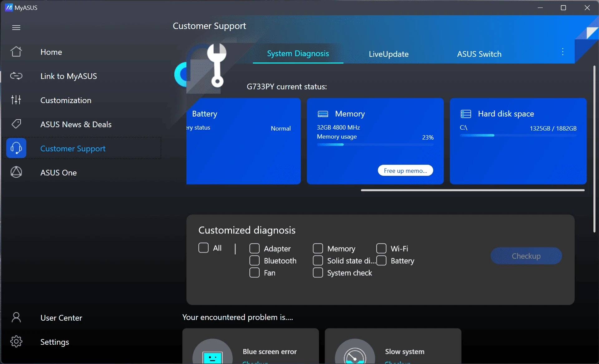Click the Memory usage progress bar
The width and height of the screenshot is (599, 364).
375,144
